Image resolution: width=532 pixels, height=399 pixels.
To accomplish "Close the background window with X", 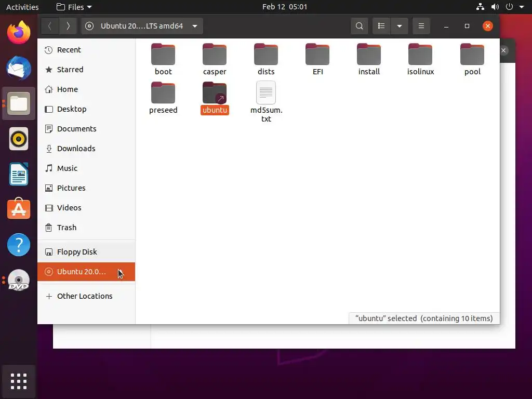I will pyautogui.click(x=503, y=50).
